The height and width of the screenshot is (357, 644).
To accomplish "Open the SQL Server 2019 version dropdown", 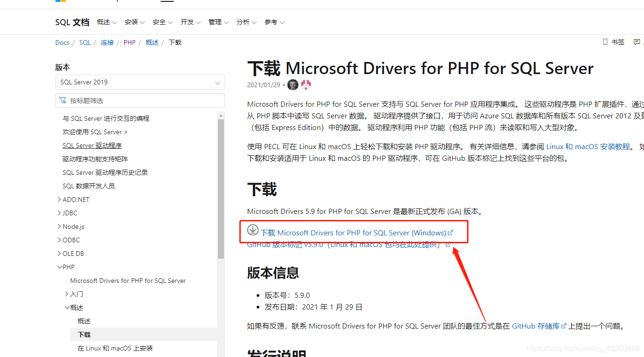I will pyautogui.click(x=140, y=82).
